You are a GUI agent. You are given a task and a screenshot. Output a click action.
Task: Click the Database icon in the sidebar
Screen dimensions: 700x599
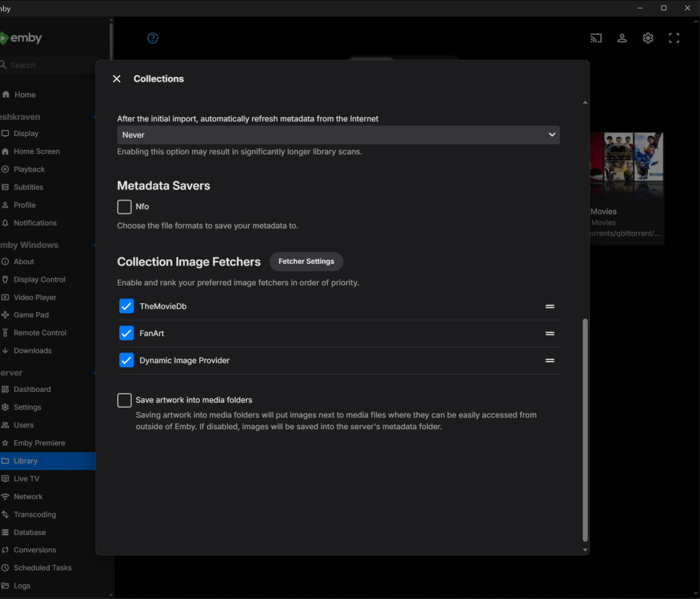point(5,533)
